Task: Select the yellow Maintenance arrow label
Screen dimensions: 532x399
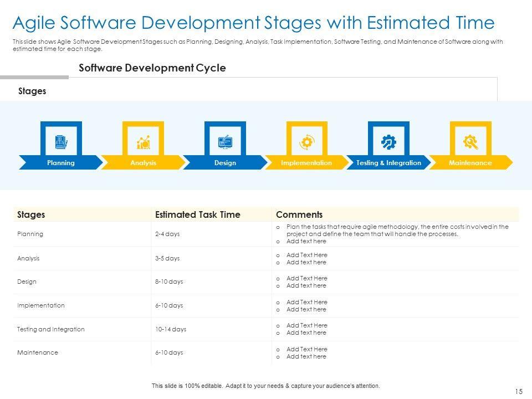Action: [x=470, y=163]
